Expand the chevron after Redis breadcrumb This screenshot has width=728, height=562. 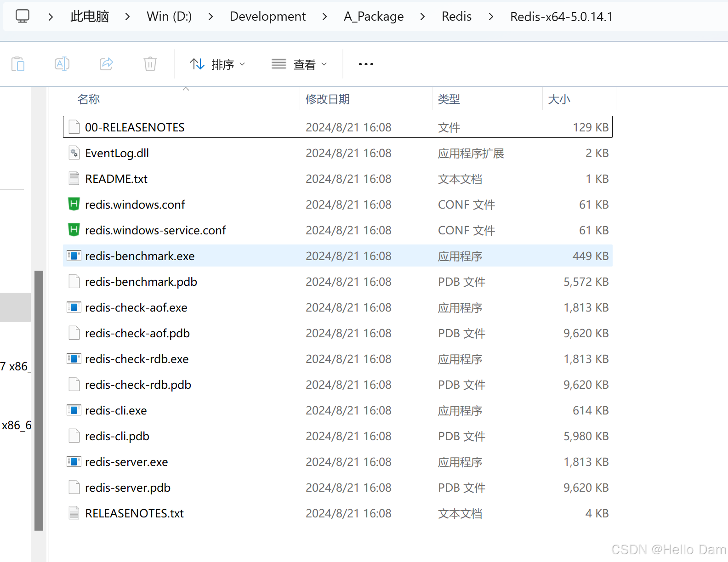[491, 17]
